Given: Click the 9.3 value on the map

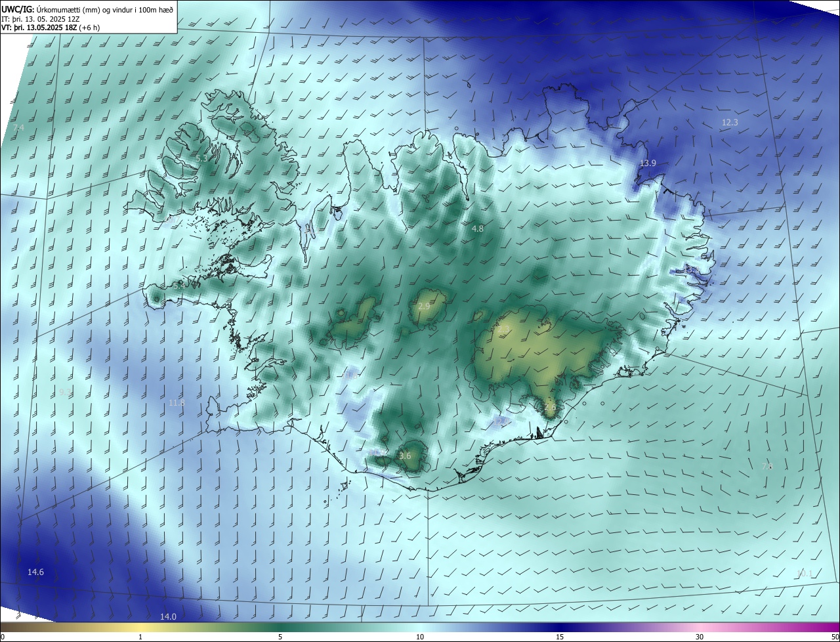Looking at the screenshot, I should coord(66,392).
